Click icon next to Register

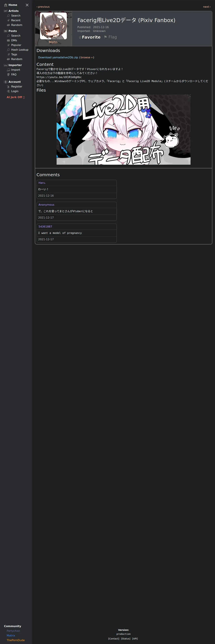pyautogui.click(x=9, y=86)
